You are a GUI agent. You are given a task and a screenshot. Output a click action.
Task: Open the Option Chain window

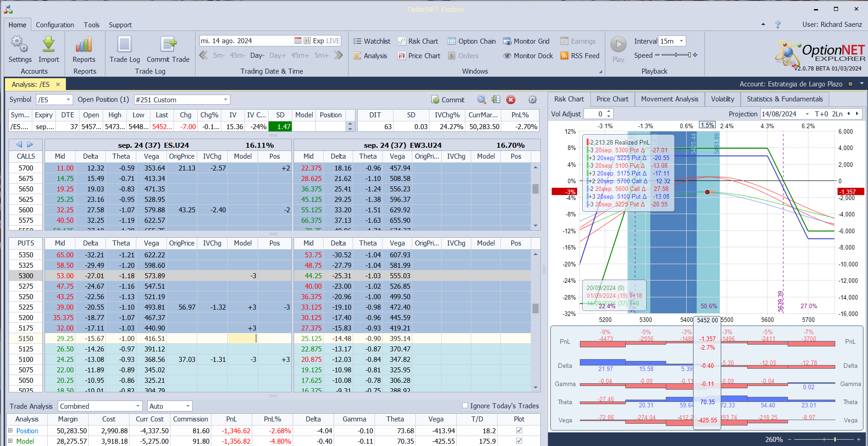[x=472, y=41]
